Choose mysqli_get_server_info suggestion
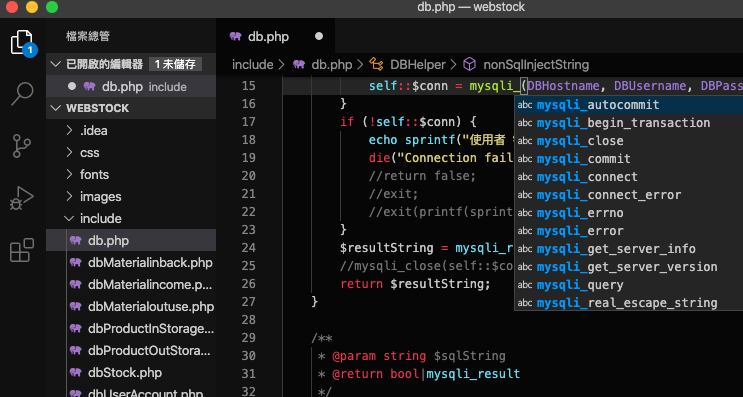743x397 pixels. [629, 249]
